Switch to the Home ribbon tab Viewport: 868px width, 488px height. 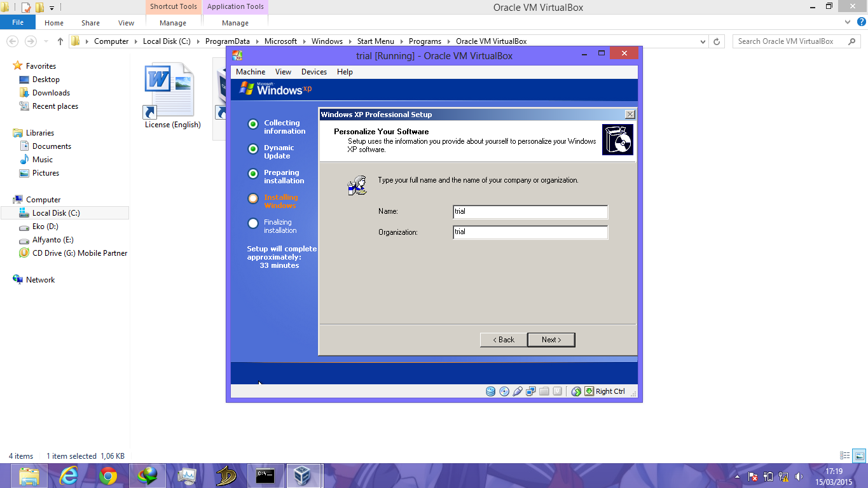[x=54, y=23]
